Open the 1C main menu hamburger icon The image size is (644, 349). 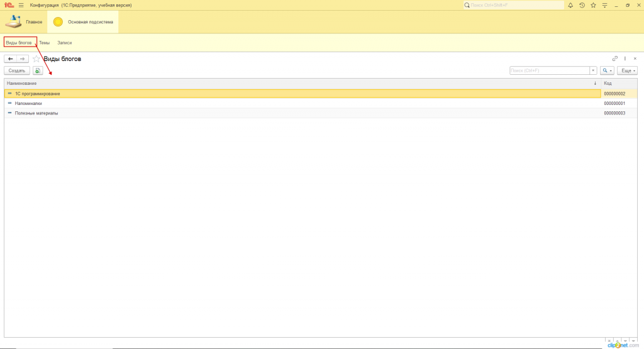(21, 5)
